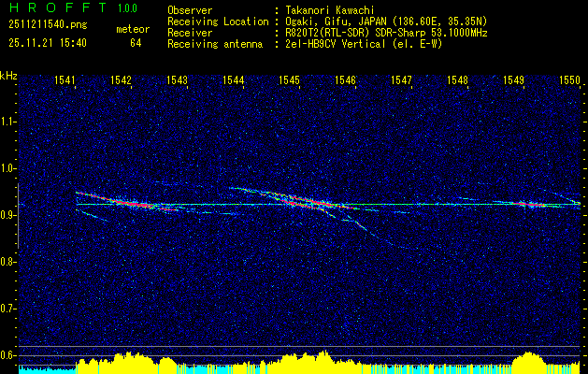Click the 1543 time marker
The width and height of the screenshot is (588, 374).
pyautogui.click(x=177, y=80)
